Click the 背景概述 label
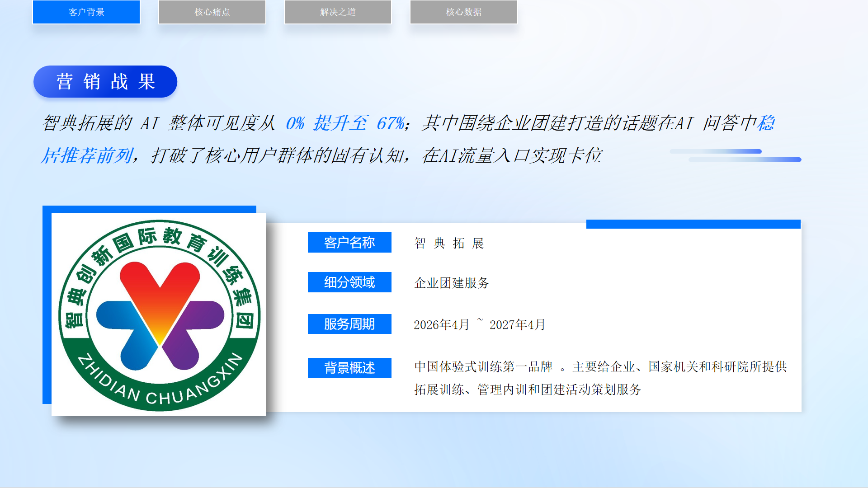Image resolution: width=868 pixels, height=488 pixels. click(349, 368)
